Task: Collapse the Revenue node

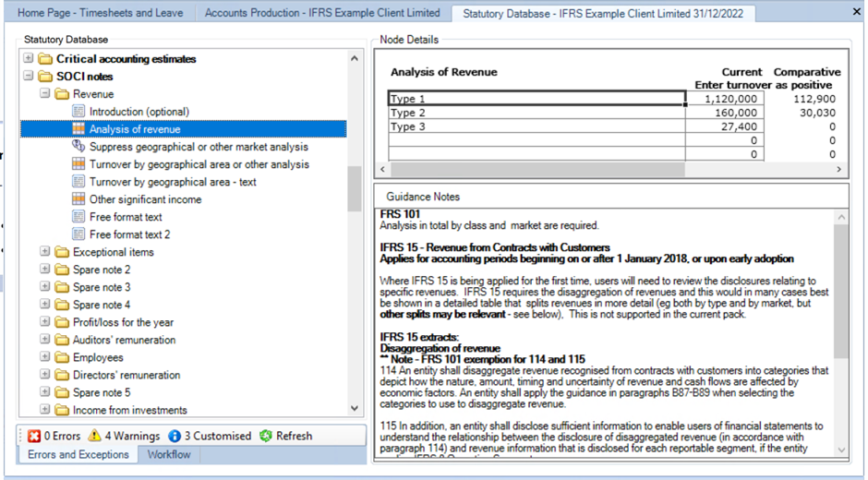Action: click(45, 93)
